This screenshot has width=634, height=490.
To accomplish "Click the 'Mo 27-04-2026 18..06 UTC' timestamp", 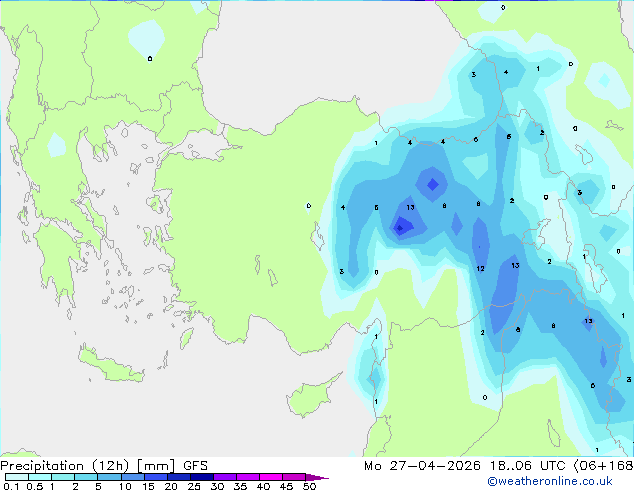I will click(x=465, y=466).
